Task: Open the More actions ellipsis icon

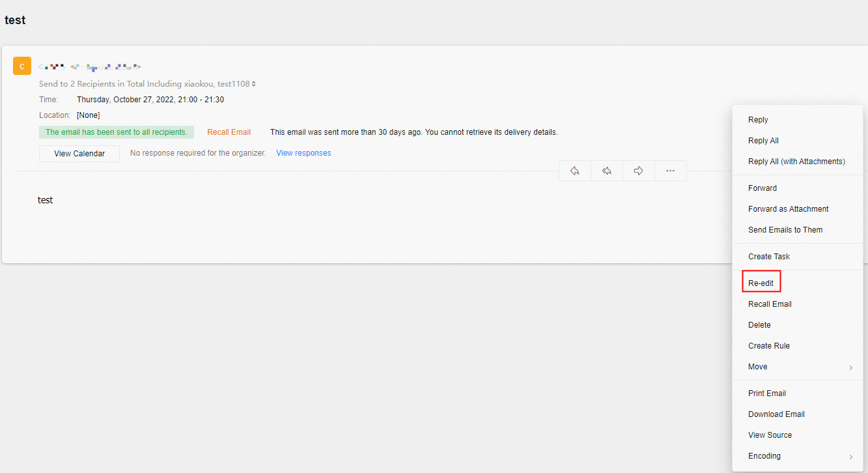Action: pyautogui.click(x=670, y=170)
